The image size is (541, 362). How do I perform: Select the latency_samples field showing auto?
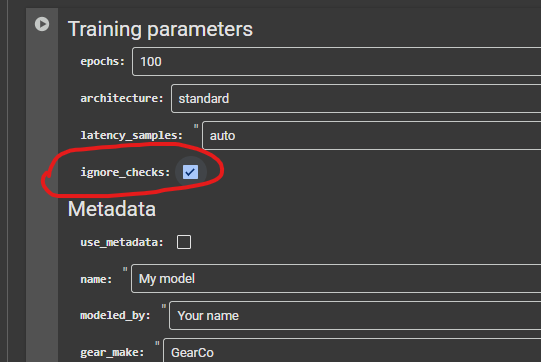(x=371, y=135)
